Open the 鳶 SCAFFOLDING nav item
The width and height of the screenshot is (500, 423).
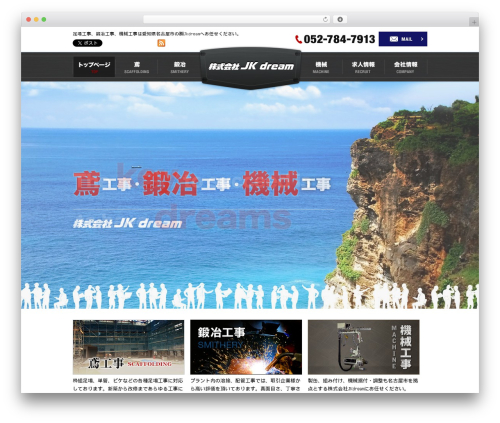[x=136, y=67]
